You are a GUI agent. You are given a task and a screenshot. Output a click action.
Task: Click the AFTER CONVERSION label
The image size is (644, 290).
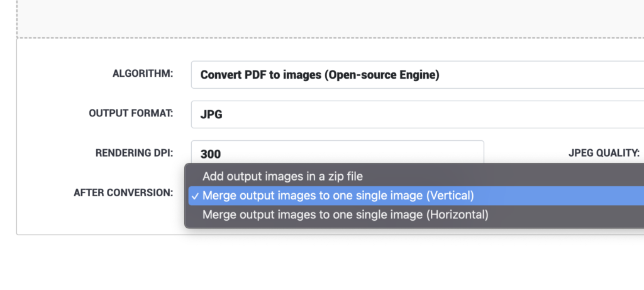(x=123, y=192)
